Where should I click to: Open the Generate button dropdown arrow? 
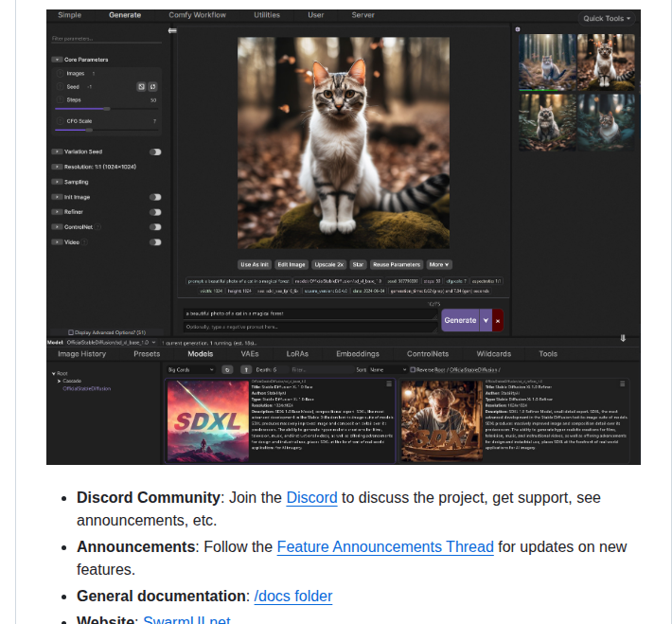[486, 320]
